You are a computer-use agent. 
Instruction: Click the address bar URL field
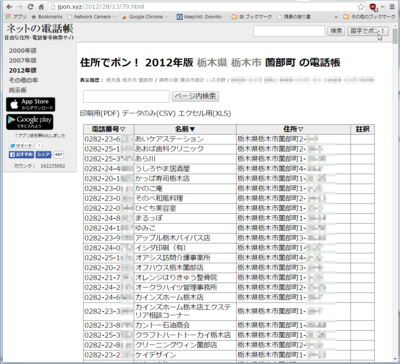tap(200, 7)
